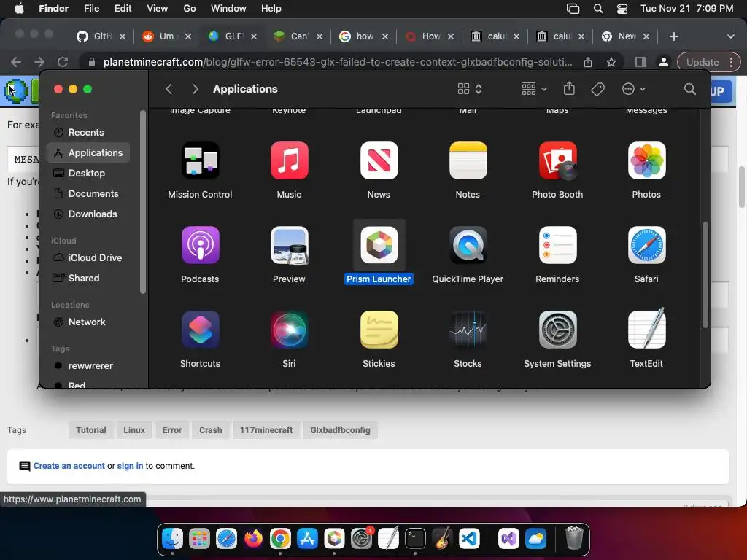Screen dimensions: 747x560
Task: Open Firefox from the Dock
Action: (x=253, y=539)
